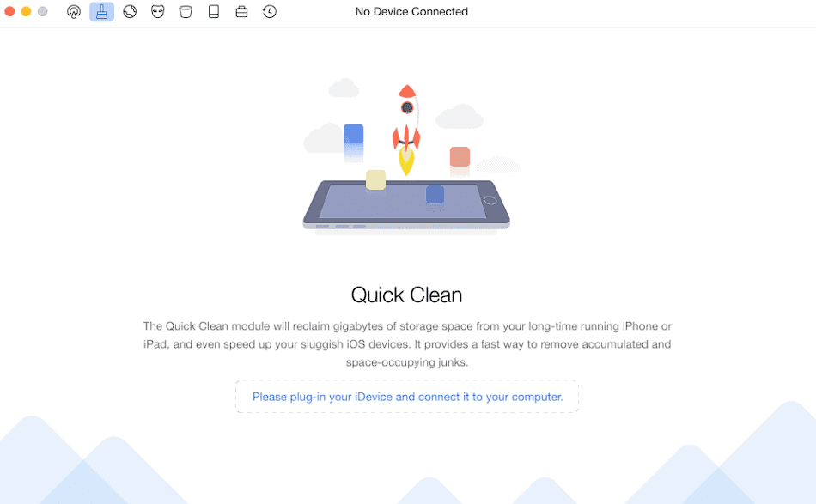The height and width of the screenshot is (504, 816).
Task: Select the Quick Clean broom icon
Action: pyautogui.click(x=101, y=11)
